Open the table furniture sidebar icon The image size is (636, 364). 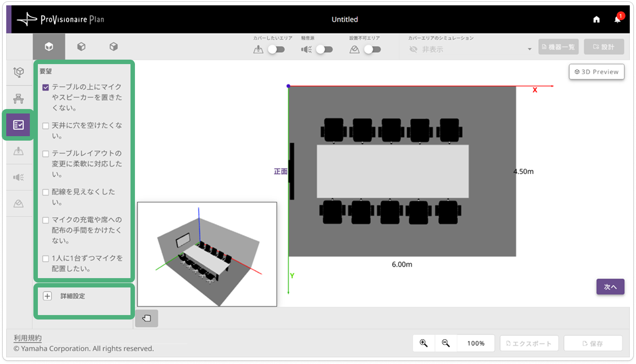click(x=19, y=99)
